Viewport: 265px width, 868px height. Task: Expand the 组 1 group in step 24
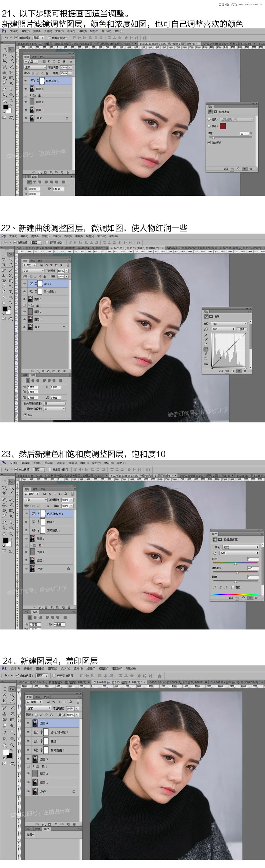click(34, 766)
